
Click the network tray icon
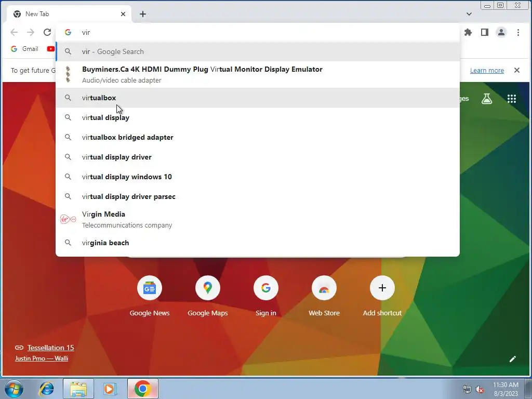tap(467, 390)
